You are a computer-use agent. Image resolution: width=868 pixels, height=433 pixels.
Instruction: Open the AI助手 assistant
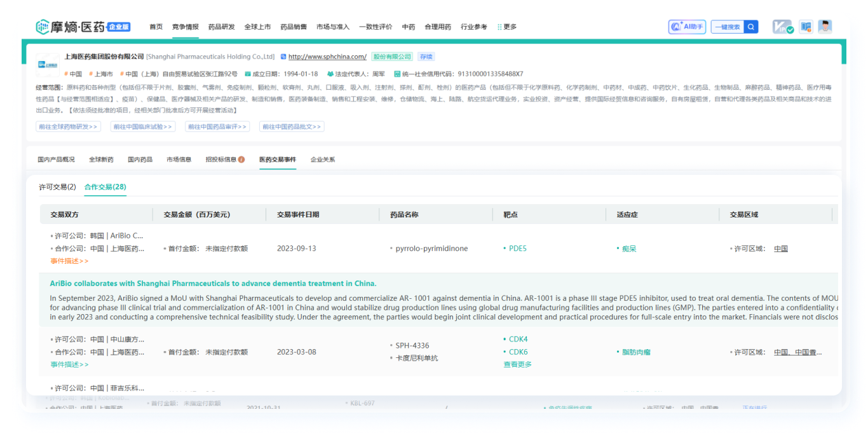coord(687,27)
